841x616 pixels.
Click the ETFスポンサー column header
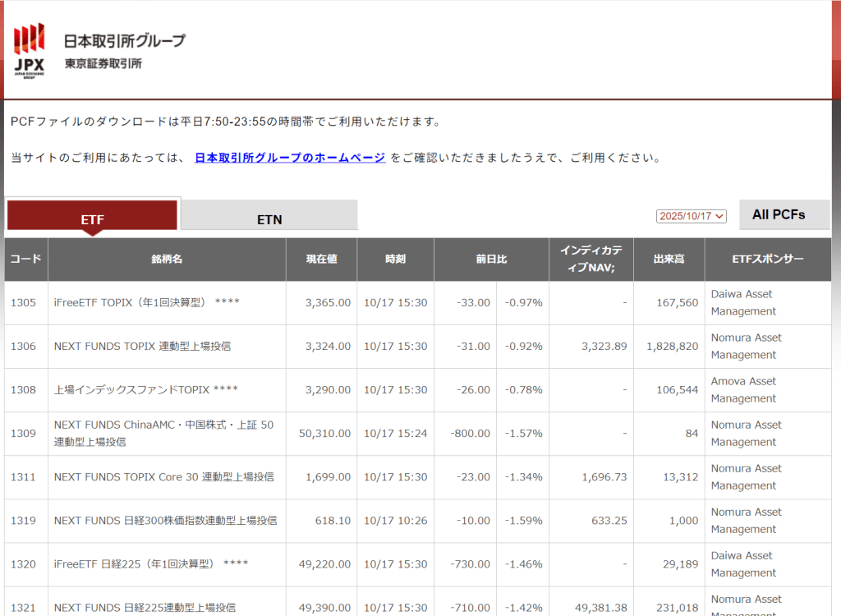(767, 259)
